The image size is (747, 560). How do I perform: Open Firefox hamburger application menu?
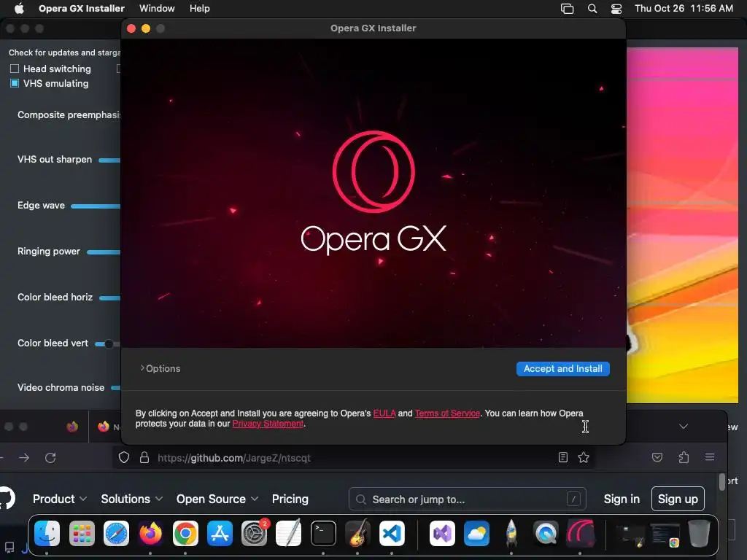[710, 458]
